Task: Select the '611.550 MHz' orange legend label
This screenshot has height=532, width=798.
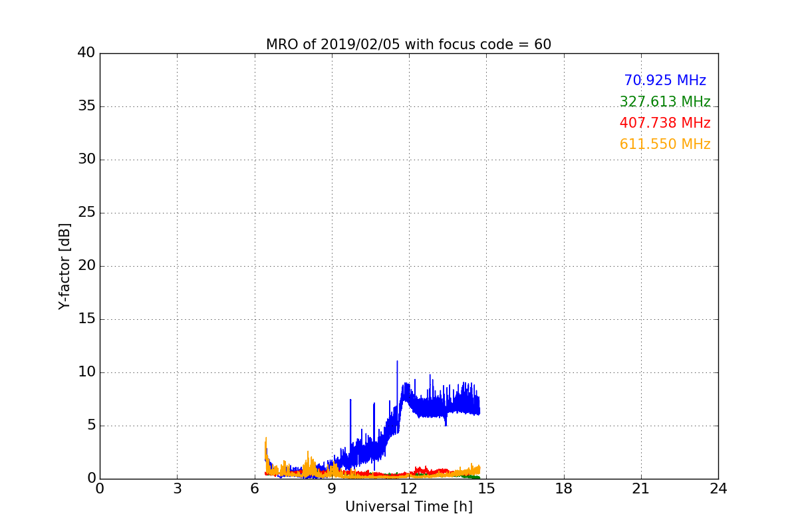Action: [x=665, y=144]
